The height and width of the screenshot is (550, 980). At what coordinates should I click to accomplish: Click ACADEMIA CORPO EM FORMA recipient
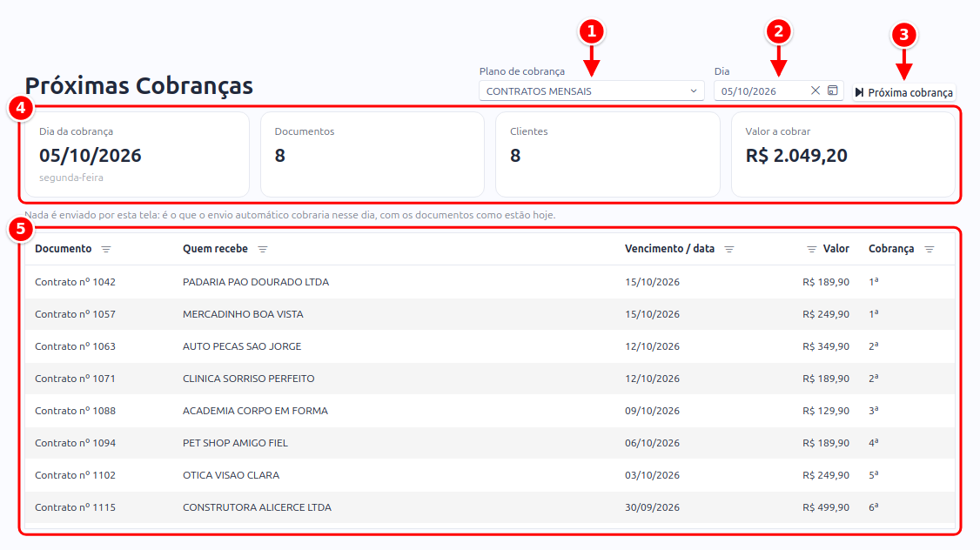pos(255,411)
